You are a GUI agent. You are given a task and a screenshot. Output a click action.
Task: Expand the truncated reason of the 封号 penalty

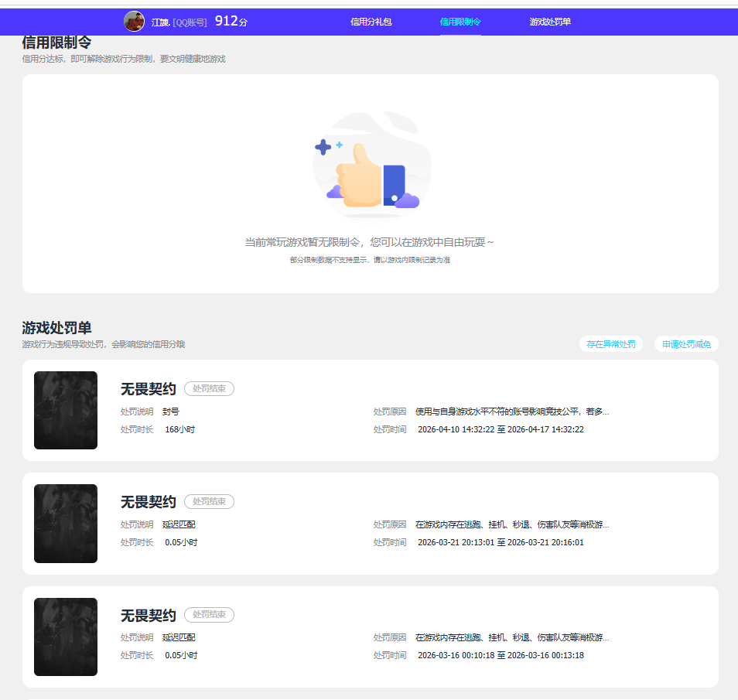click(x=512, y=411)
